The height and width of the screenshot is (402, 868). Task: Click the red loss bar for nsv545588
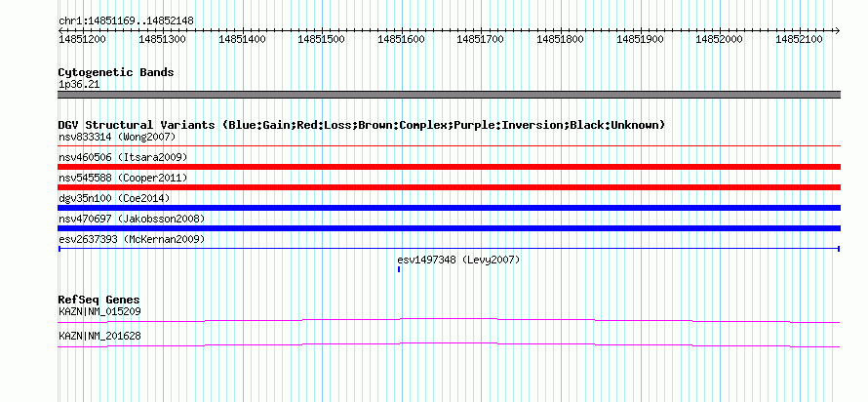point(449,187)
